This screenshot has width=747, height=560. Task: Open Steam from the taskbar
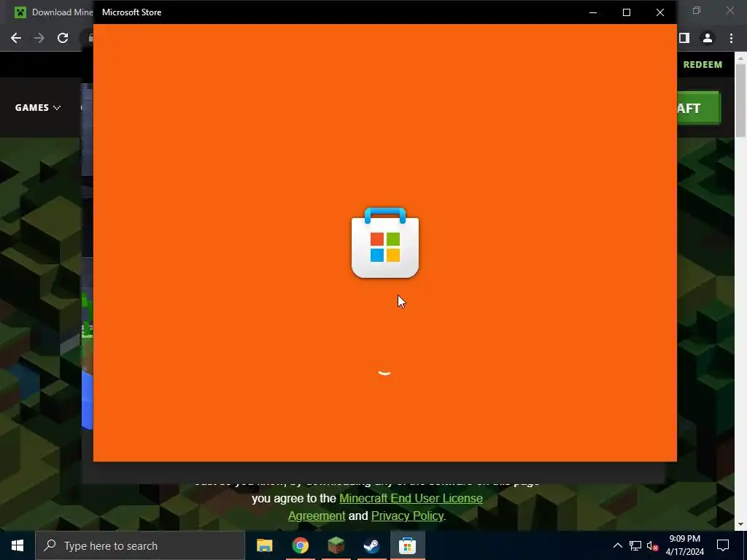[371, 545]
